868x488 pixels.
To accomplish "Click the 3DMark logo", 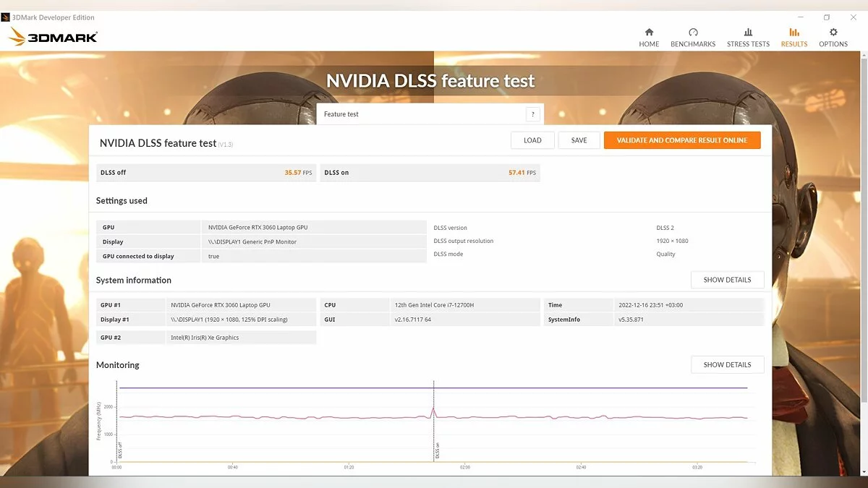I will pyautogui.click(x=54, y=37).
